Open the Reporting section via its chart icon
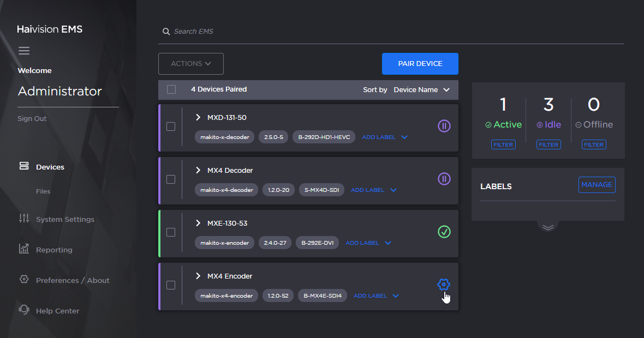644x338 pixels. pos(23,249)
